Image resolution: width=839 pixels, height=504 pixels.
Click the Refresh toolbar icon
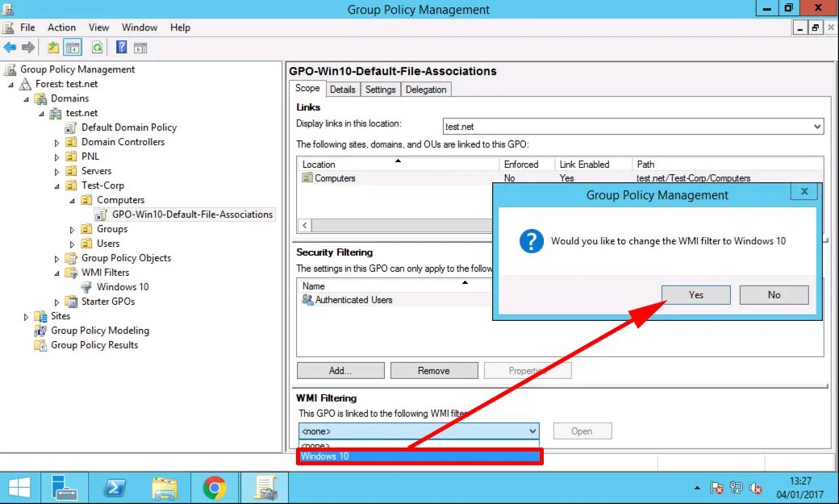click(97, 48)
